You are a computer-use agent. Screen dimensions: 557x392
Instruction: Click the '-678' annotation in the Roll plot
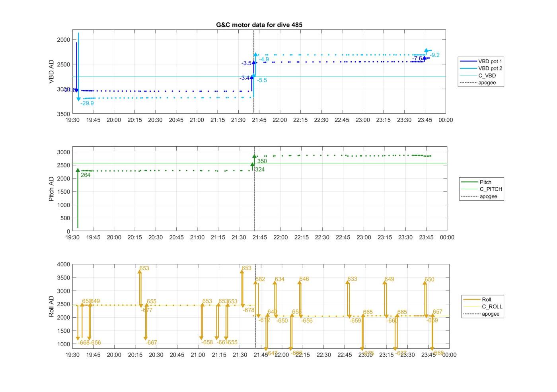point(248,310)
